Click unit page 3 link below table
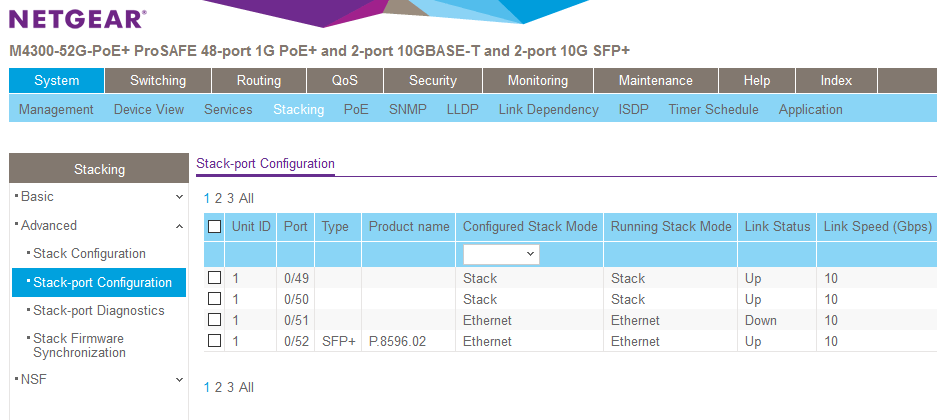This screenshot has width=937, height=420. (x=230, y=387)
